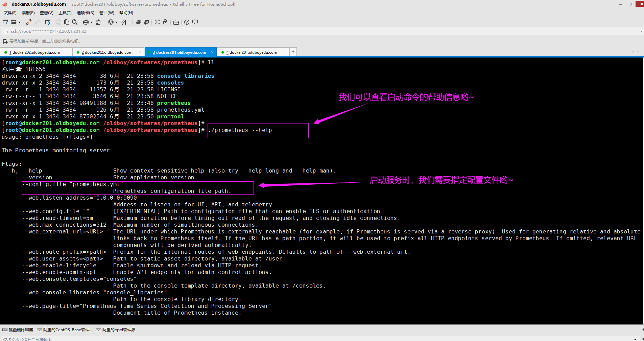Viewport: 644px width, 341px height.
Task: Click the color scheme layout icon
Action: pyautogui.click(x=98, y=22)
